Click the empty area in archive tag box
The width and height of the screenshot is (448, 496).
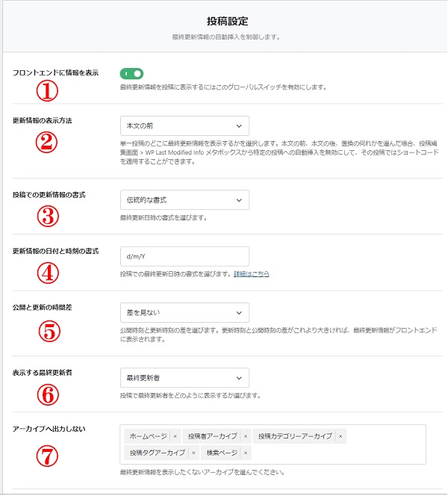pos(336,453)
